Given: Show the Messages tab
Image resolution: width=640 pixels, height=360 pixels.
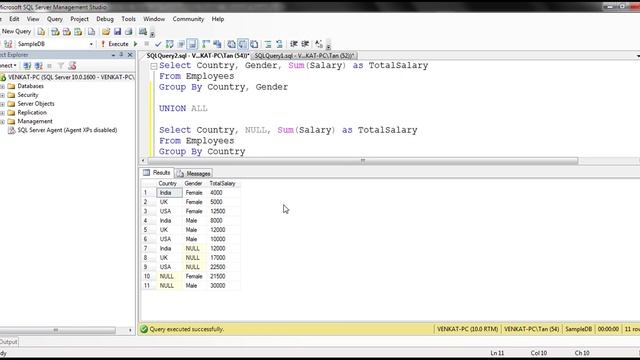Looking at the screenshot, I should [194, 173].
